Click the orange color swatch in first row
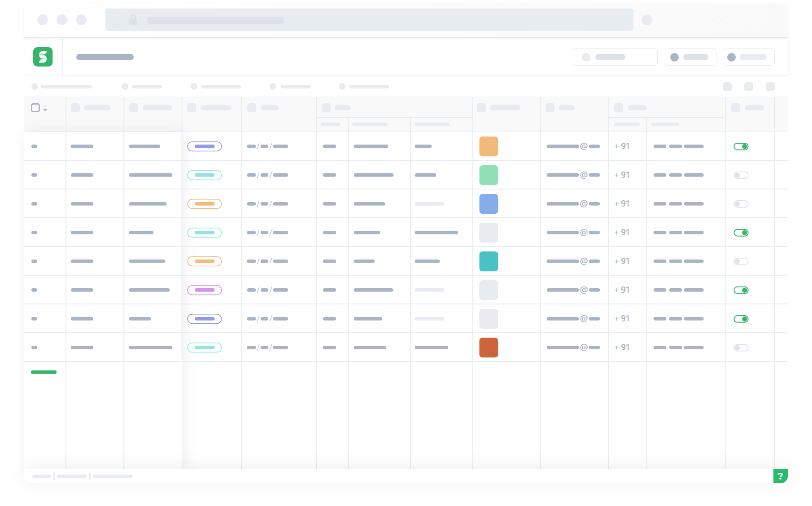Image resolution: width=812 pixels, height=506 pixels. [x=489, y=146]
